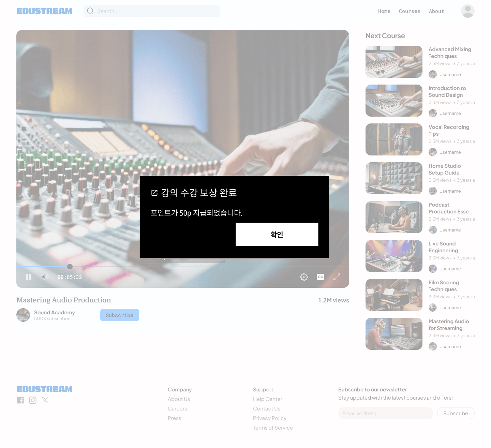Open the user profile avatar
The image size is (491, 448).
click(467, 11)
